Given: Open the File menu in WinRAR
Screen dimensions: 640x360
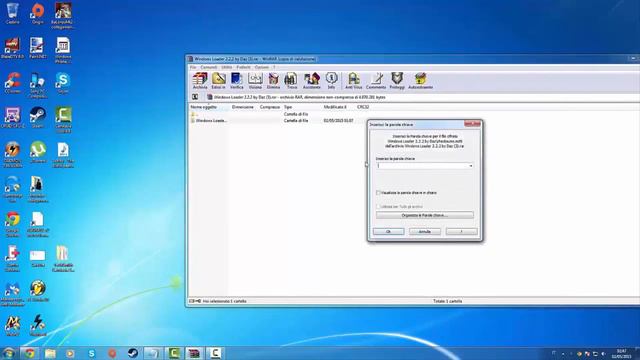Looking at the screenshot, I should 193,67.
